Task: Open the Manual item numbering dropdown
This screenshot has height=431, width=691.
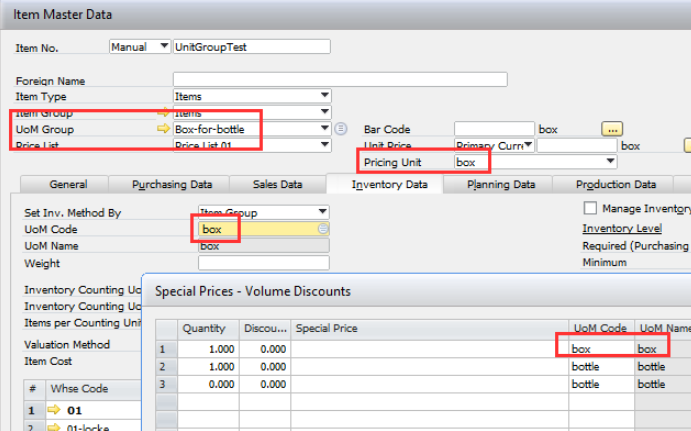Action: point(163,46)
